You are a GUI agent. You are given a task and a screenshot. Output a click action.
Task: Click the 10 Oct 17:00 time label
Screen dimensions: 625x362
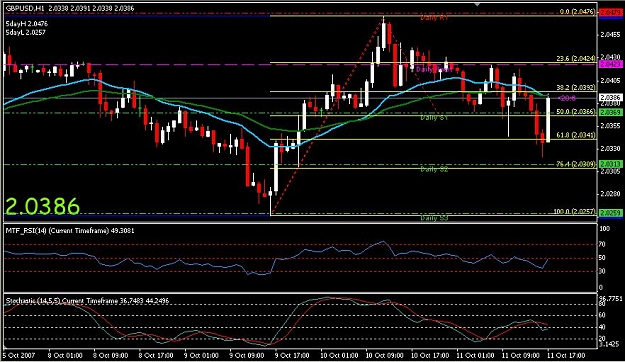coord(430,355)
